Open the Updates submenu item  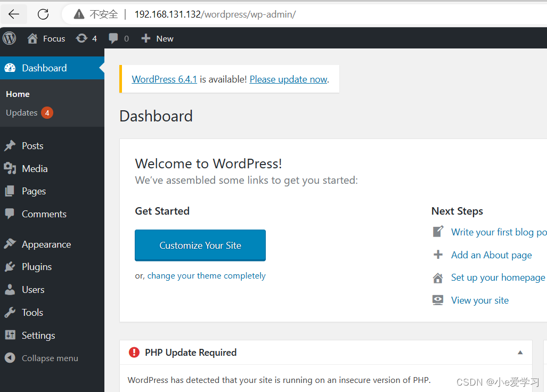(22, 113)
